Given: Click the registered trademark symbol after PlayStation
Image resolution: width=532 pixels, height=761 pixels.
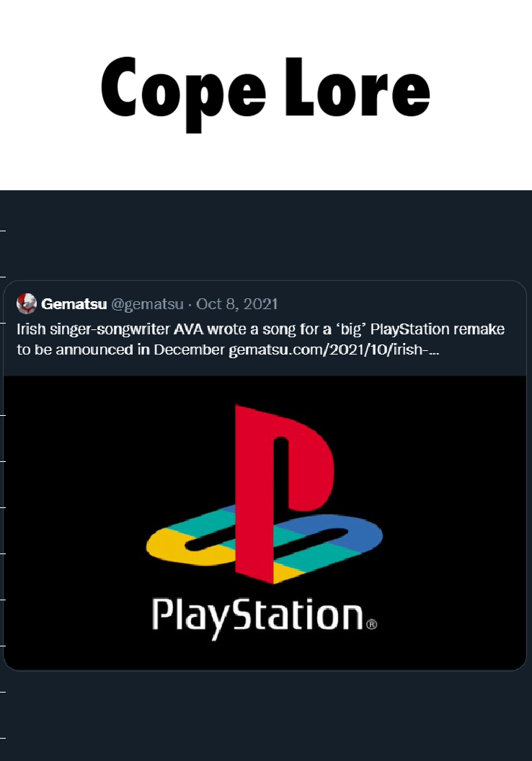Looking at the screenshot, I should 371,624.
